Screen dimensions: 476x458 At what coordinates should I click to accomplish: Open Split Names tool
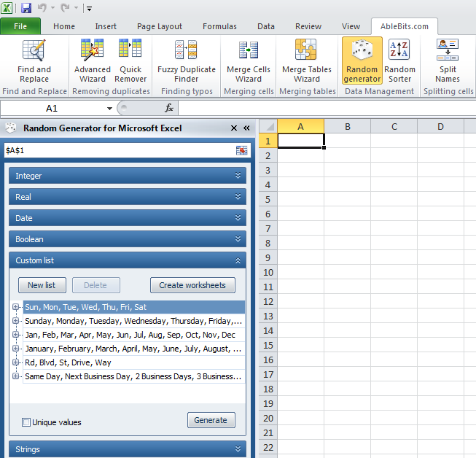(448, 61)
